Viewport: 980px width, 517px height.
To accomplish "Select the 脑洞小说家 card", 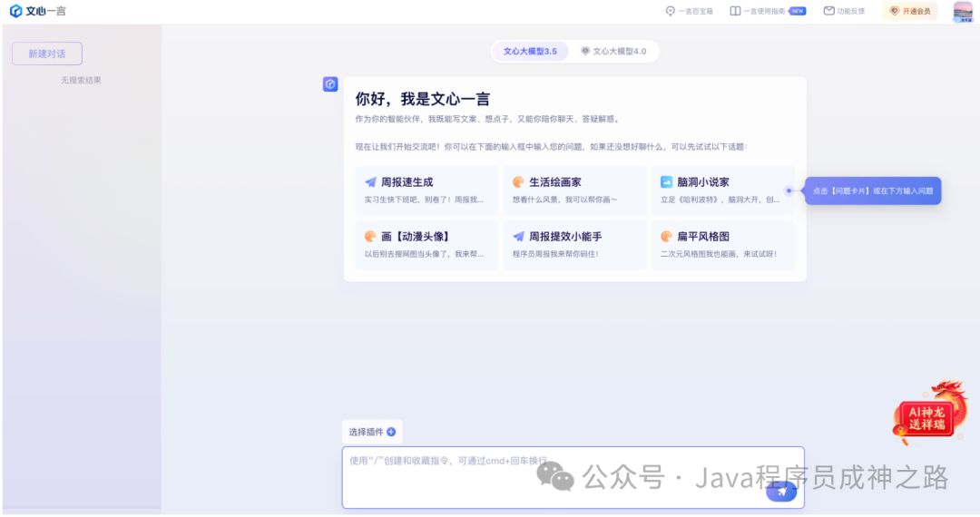I will coord(723,190).
